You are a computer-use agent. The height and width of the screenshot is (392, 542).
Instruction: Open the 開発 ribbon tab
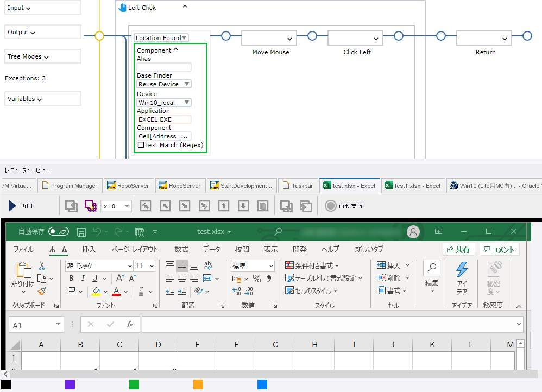coord(300,249)
